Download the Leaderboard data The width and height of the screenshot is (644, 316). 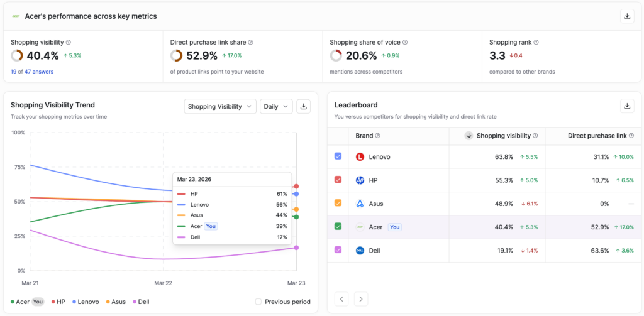click(x=626, y=106)
